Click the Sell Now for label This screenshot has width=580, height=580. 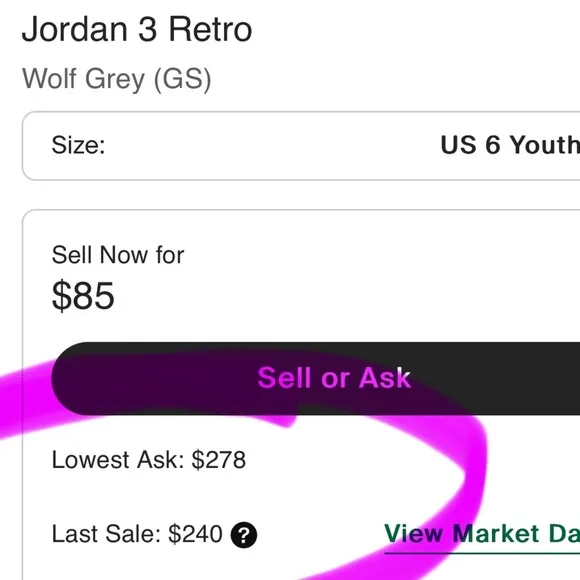coord(118,255)
